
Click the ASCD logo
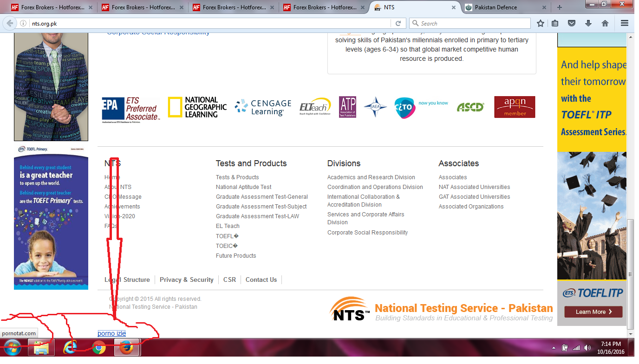[x=470, y=107]
